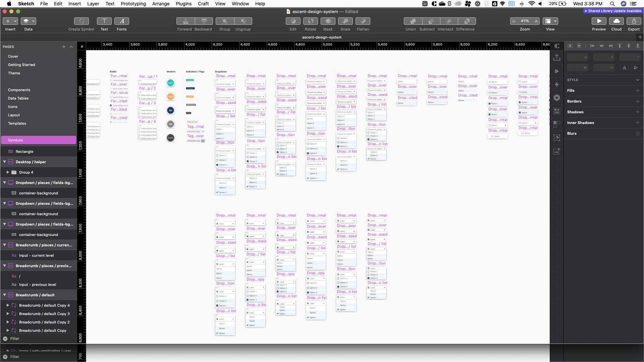Viewport: 644px width, 362px height.
Task: Expand the Group 4 layer
Action: tap(8, 172)
